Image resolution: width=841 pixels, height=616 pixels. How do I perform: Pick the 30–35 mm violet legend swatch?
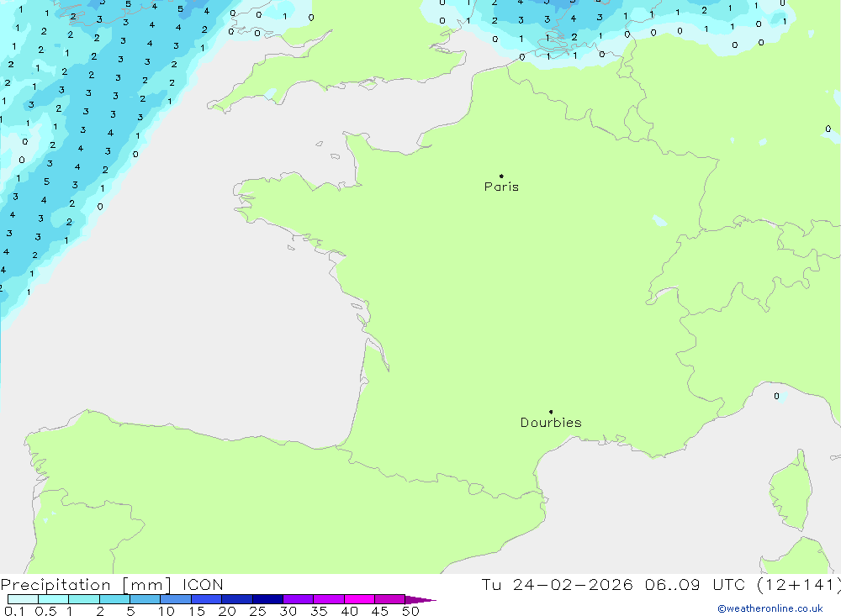pos(298,599)
